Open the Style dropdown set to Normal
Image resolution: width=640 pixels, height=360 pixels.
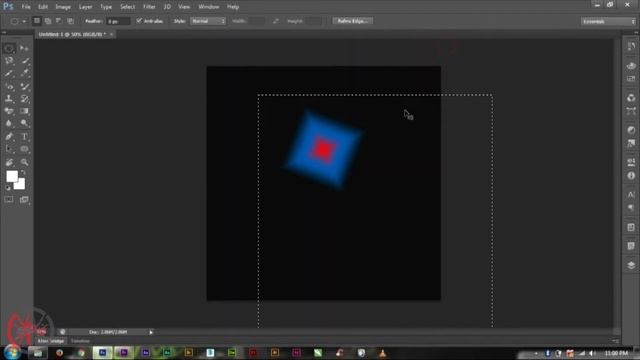click(x=208, y=21)
